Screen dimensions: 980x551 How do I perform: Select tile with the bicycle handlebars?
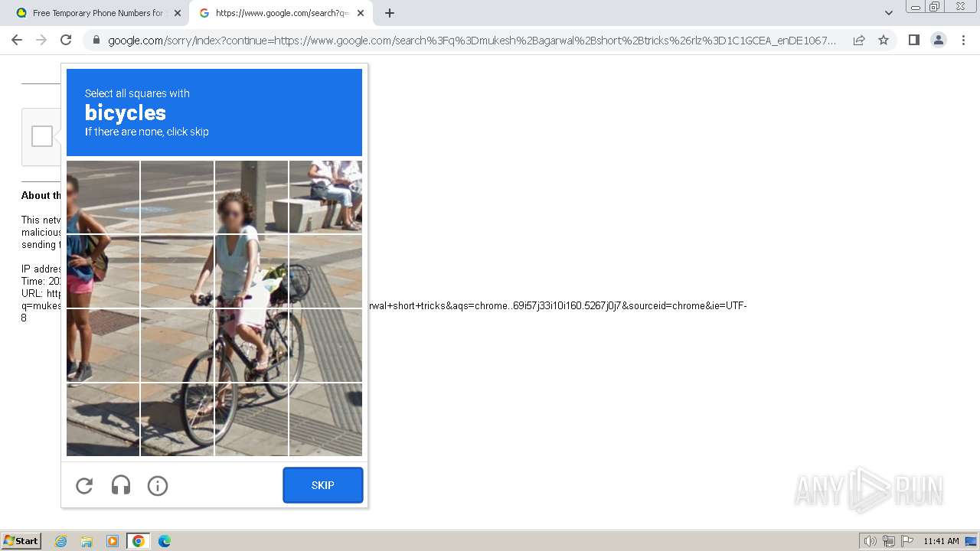click(251, 271)
